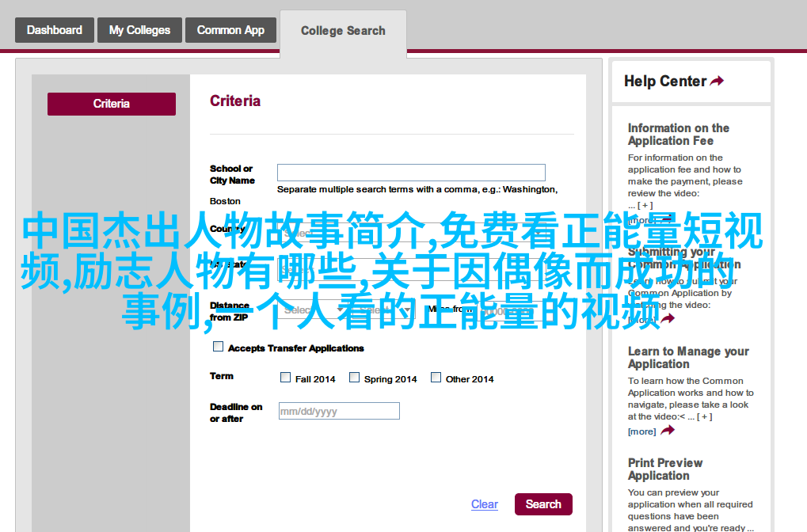Open the Help Center arrow icon

click(x=717, y=81)
